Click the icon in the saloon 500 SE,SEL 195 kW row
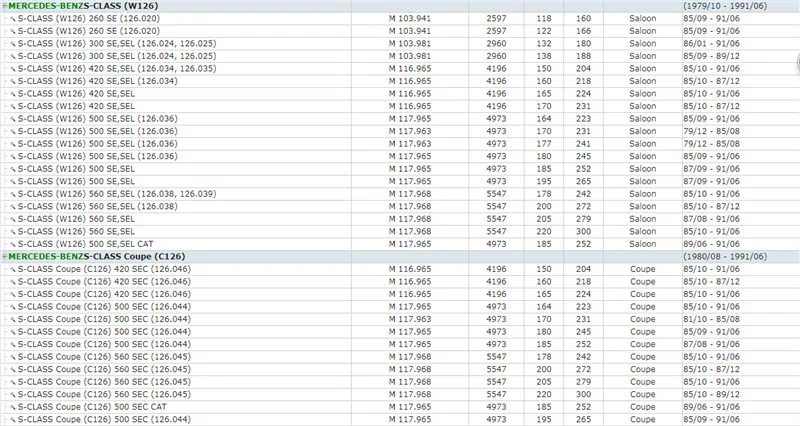The height and width of the screenshot is (426, 800). point(13,182)
